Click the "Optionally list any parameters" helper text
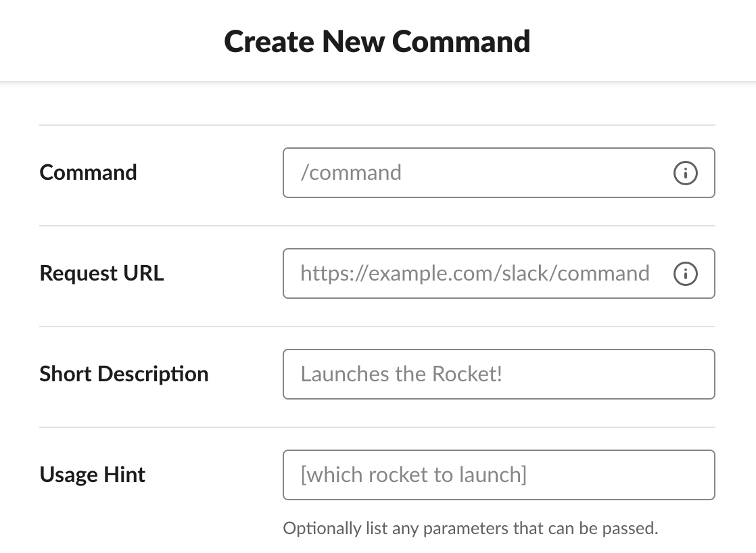The height and width of the screenshot is (553, 756). 470,528
